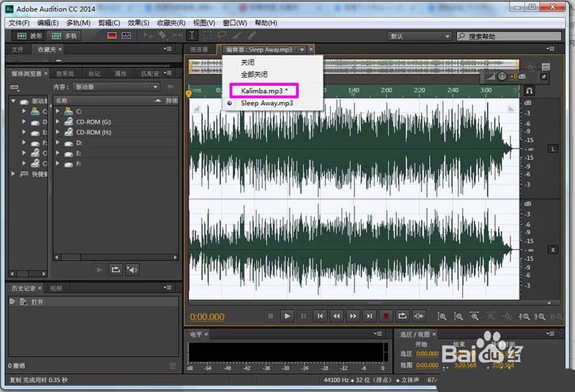Switch to the Properties tab
575x392 pixels.
click(121, 74)
